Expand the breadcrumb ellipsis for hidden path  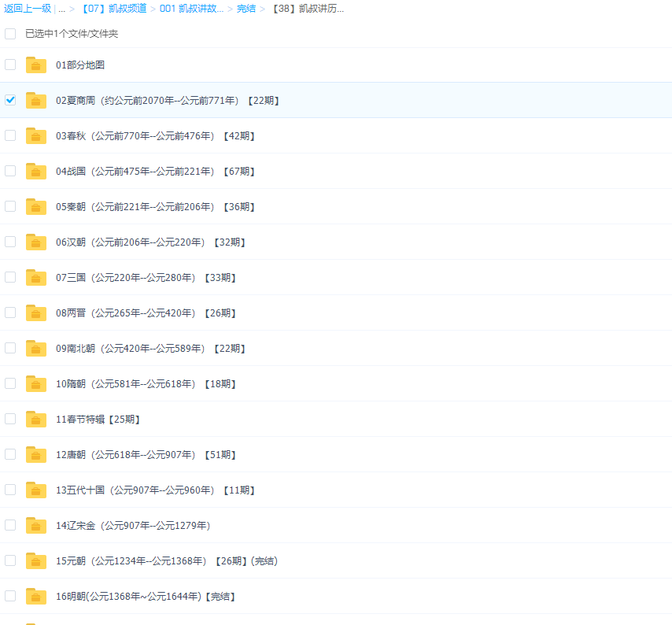click(x=61, y=9)
